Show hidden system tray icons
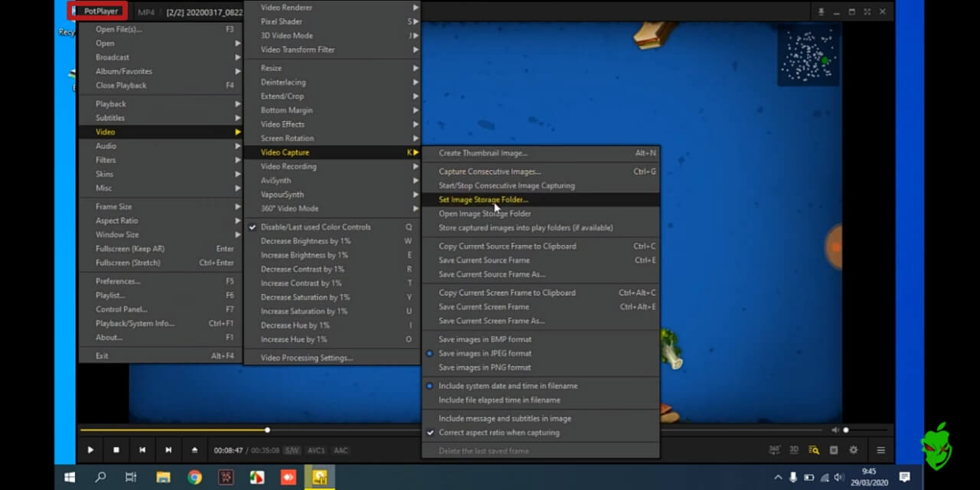Image resolution: width=980 pixels, height=490 pixels. click(778, 477)
